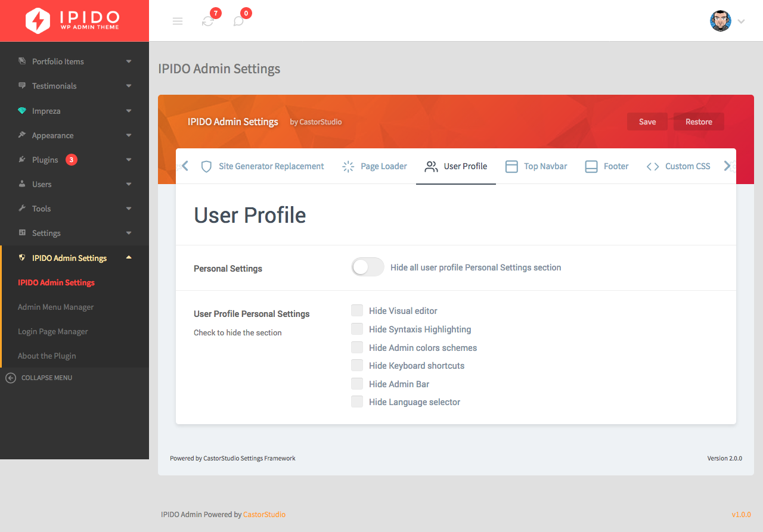Switch to the Site Generator Replacement tab
763x532 pixels.
(262, 166)
